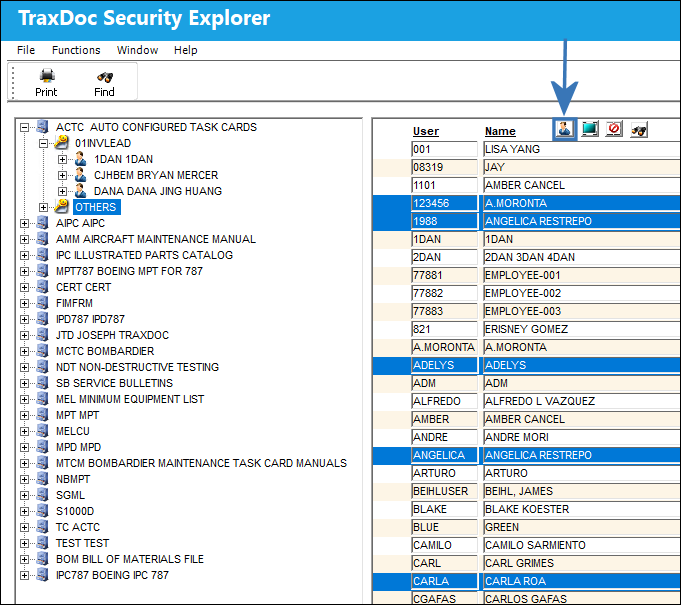Click the binoculars search icon in list header
681x605 pixels.
[639, 129]
